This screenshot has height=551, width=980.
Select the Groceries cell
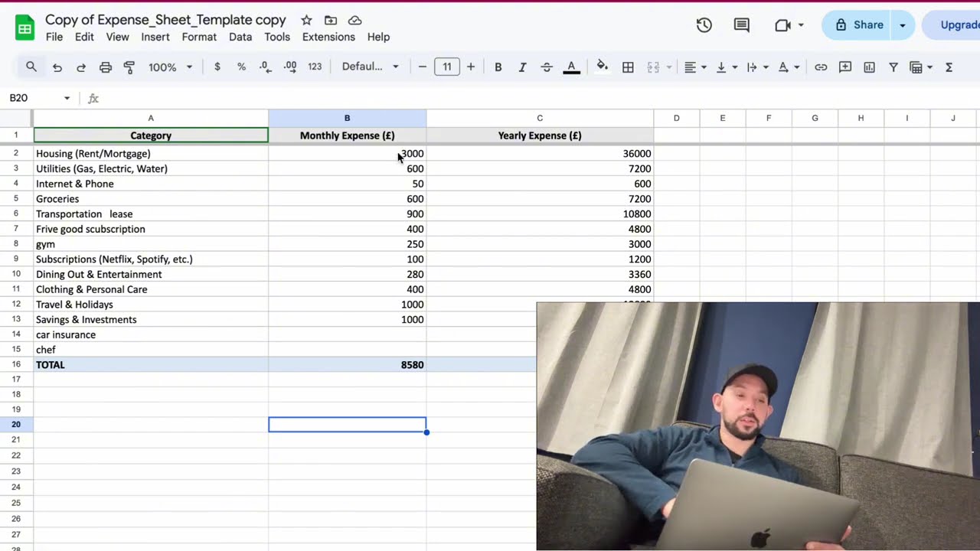tap(151, 199)
